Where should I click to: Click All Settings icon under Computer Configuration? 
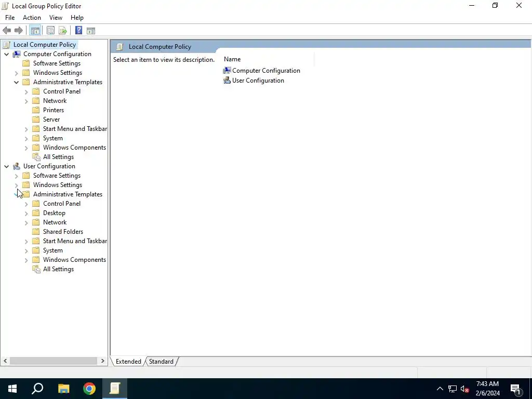(36, 157)
